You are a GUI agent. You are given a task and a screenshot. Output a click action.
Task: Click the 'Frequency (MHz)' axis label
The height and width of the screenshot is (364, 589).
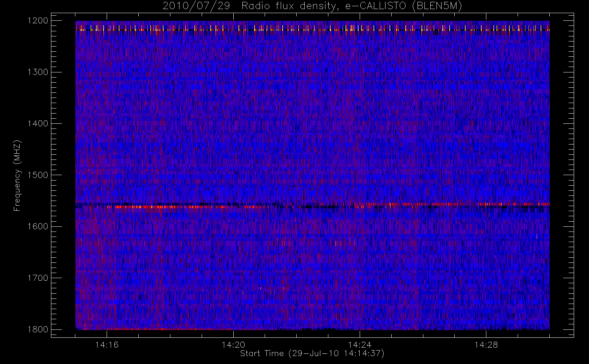click(x=17, y=176)
